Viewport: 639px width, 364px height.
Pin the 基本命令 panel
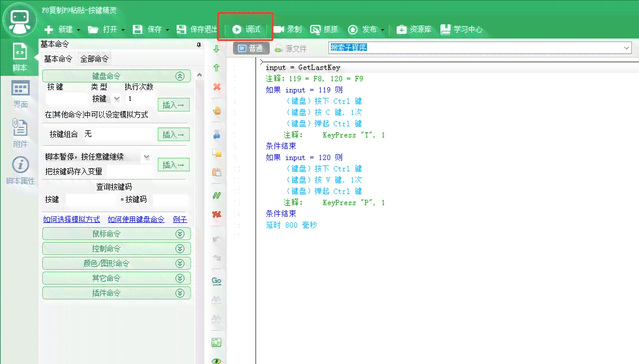click(x=199, y=45)
